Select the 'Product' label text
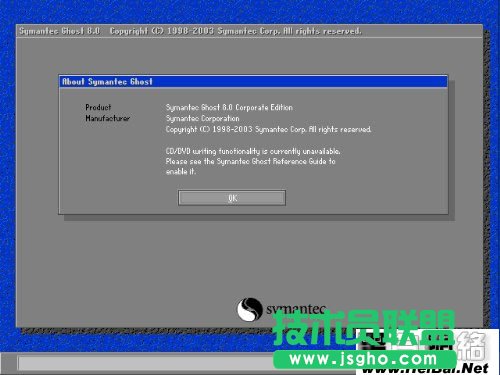The height and width of the screenshot is (375, 500). point(98,107)
